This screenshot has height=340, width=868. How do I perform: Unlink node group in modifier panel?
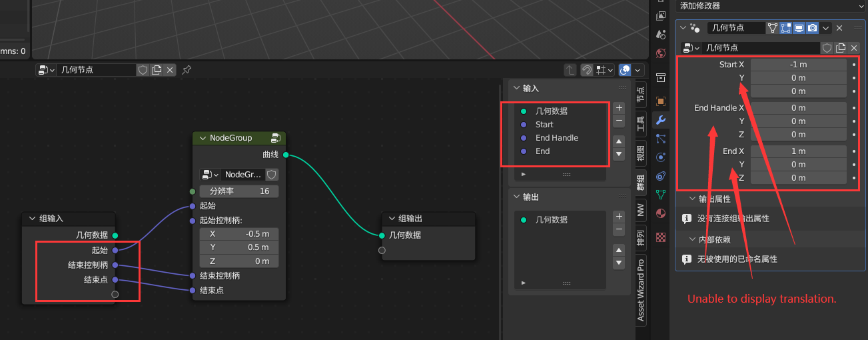[853, 48]
